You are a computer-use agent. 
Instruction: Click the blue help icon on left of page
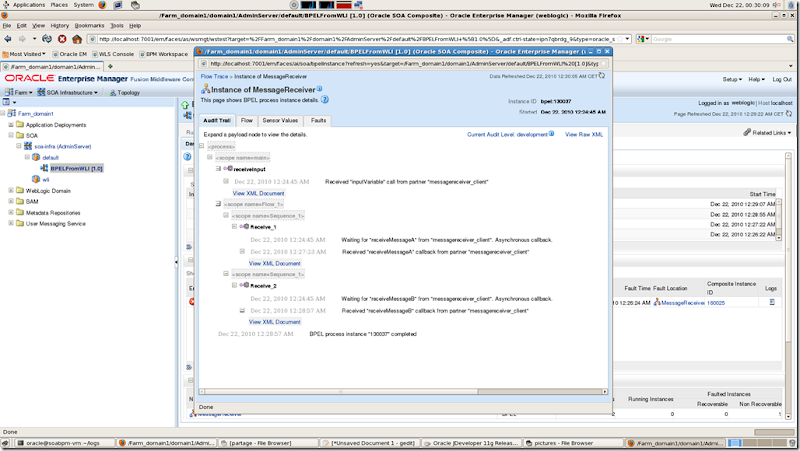tap(187, 157)
